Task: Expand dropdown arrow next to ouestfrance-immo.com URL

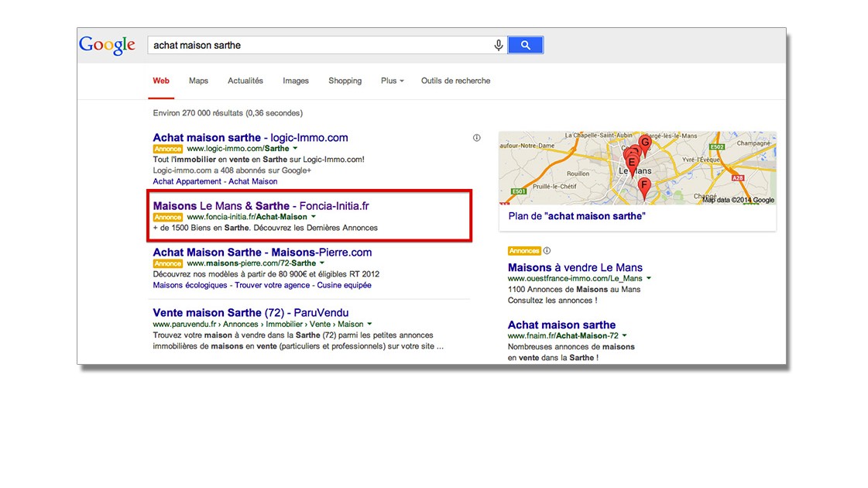Action: [x=649, y=279]
